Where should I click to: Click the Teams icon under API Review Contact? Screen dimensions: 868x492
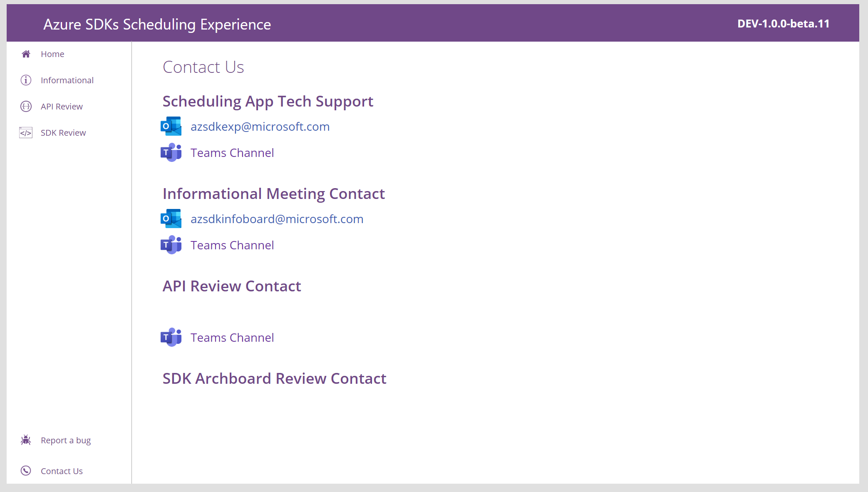(x=171, y=338)
